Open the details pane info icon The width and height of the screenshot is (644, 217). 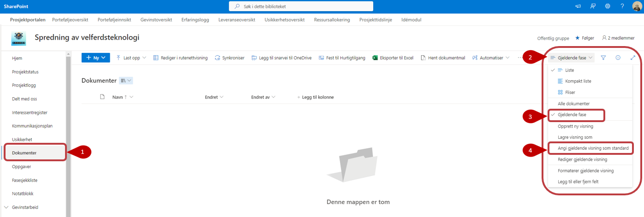pos(618,58)
